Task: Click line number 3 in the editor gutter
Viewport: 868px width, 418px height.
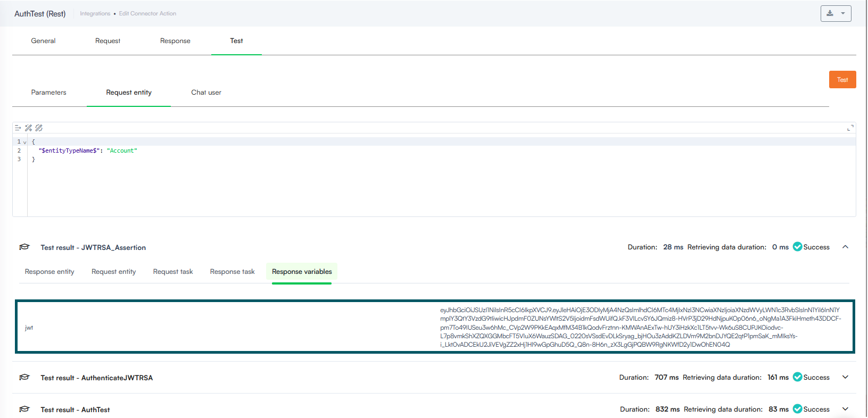Action: click(x=19, y=159)
